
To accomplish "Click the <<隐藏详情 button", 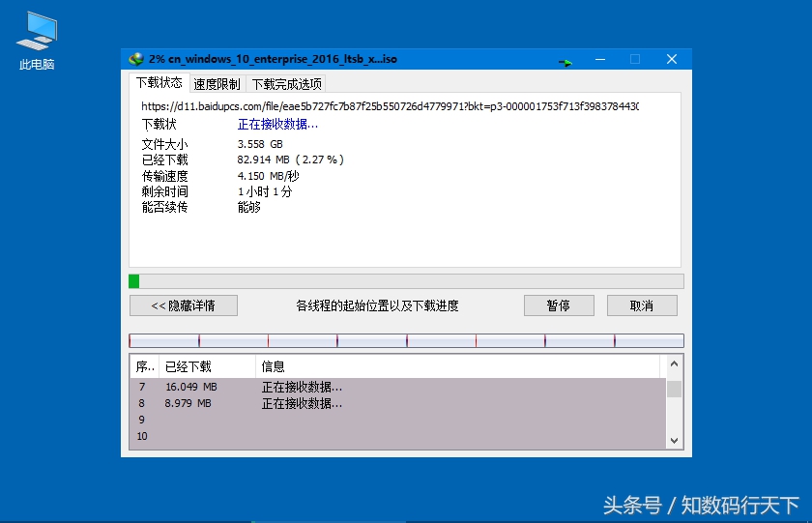I will [184, 305].
